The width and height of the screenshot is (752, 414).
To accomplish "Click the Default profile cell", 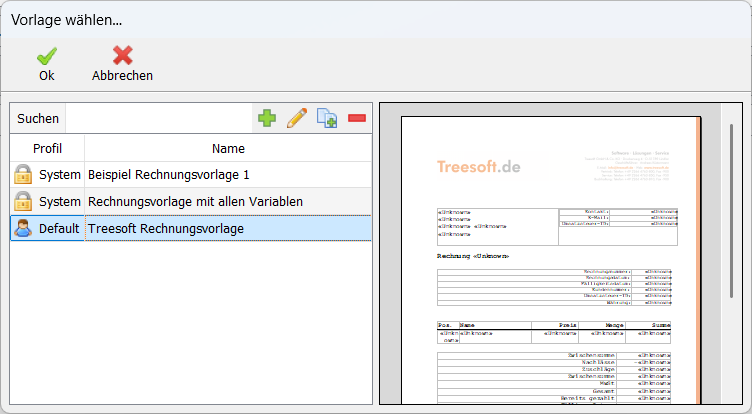I will tap(59, 229).
